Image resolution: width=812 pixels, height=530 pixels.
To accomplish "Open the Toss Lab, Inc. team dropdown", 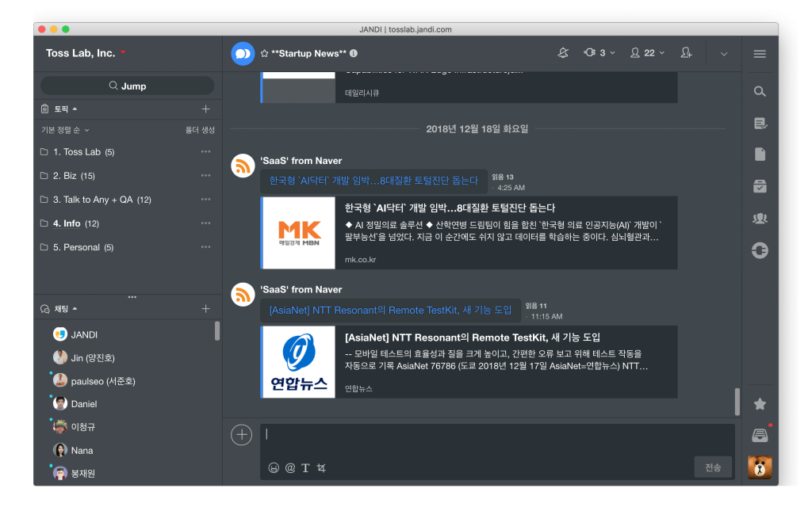I will [x=86, y=53].
